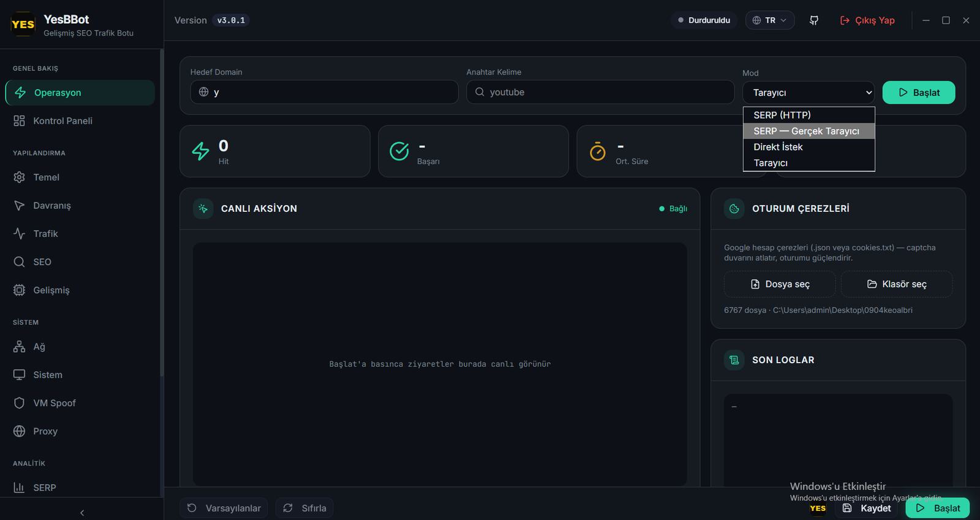Open the Mod combo box showing Tarayıcı

click(809, 92)
